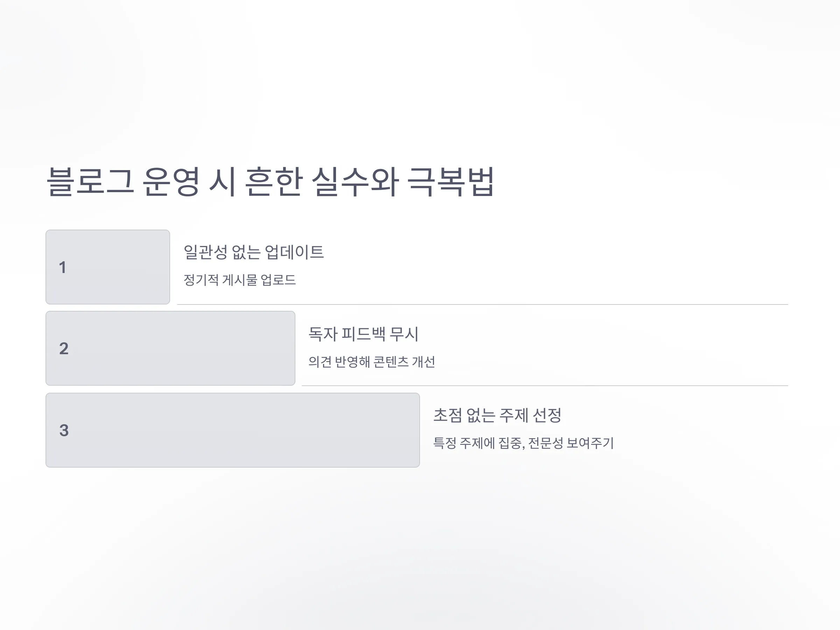Click the word 블로그 in the title
This screenshot has height=630, width=840.
click(90, 182)
